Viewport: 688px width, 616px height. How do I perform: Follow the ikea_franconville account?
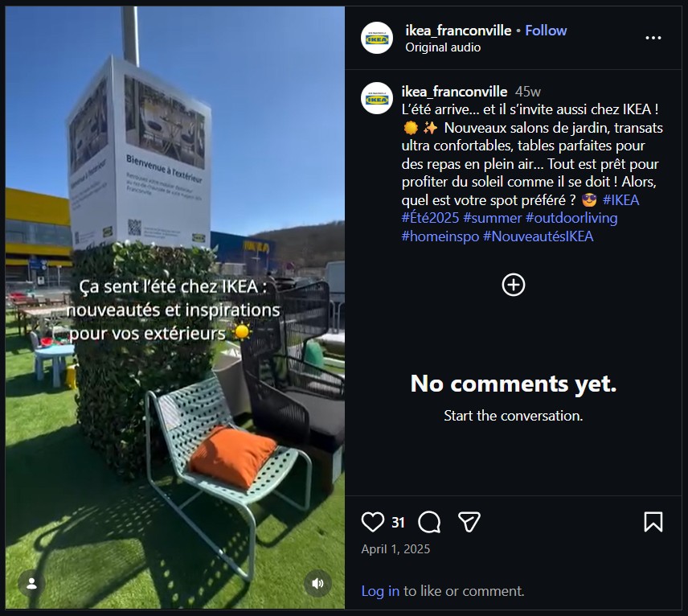coord(546,31)
